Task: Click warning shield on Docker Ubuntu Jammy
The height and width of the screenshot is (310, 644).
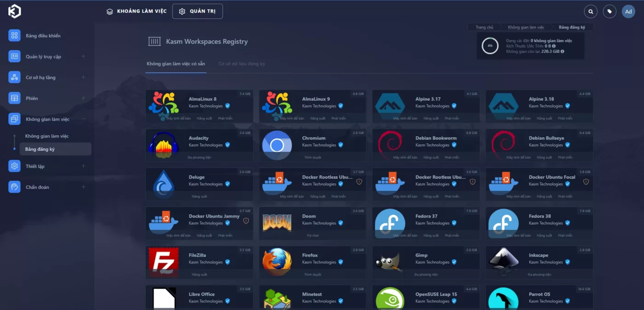Action: tap(246, 221)
